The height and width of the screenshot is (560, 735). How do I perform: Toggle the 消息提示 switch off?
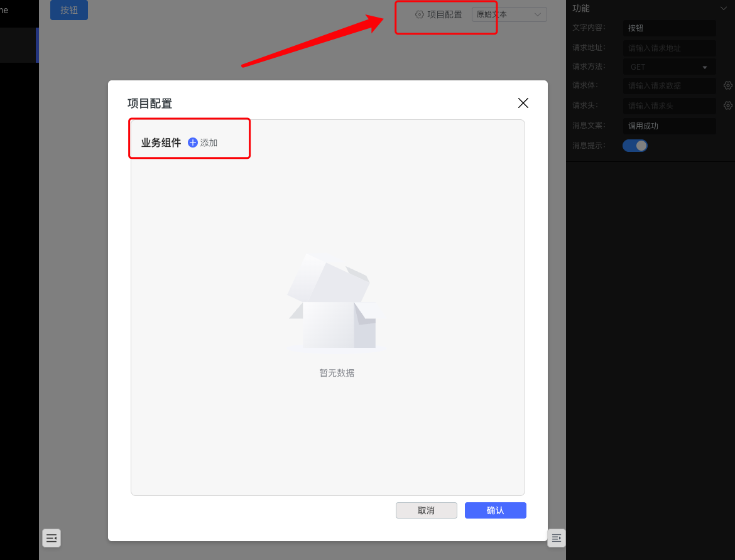(634, 146)
